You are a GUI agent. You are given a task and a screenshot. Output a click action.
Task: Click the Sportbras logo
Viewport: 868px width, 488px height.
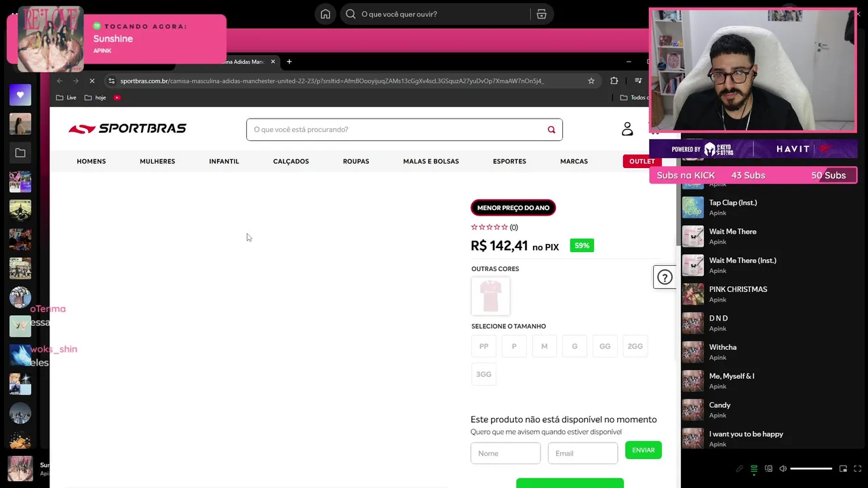coord(127,129)
